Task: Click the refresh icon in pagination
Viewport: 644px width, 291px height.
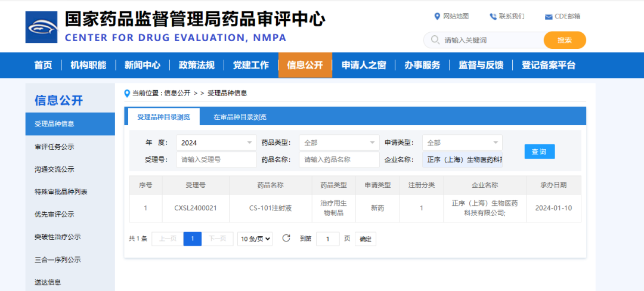Action: [x=286, y=239]
